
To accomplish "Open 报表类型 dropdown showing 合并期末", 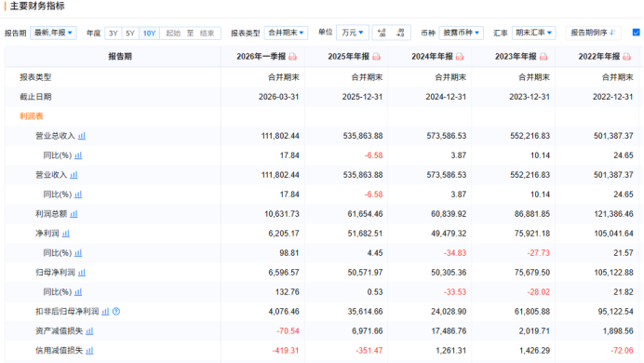I will point(286,33).
